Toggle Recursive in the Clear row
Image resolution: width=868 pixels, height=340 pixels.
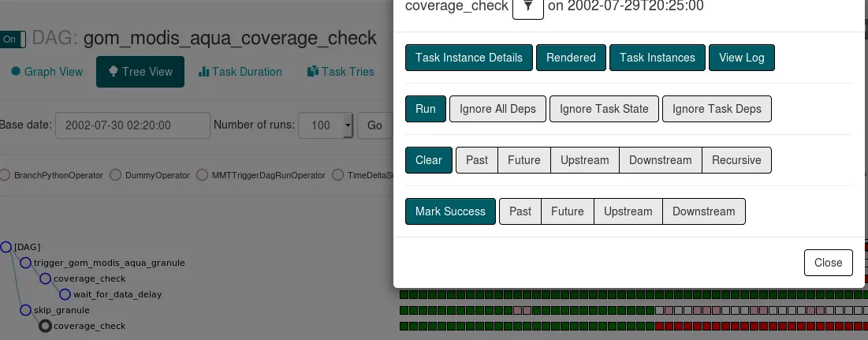[736, 160]
